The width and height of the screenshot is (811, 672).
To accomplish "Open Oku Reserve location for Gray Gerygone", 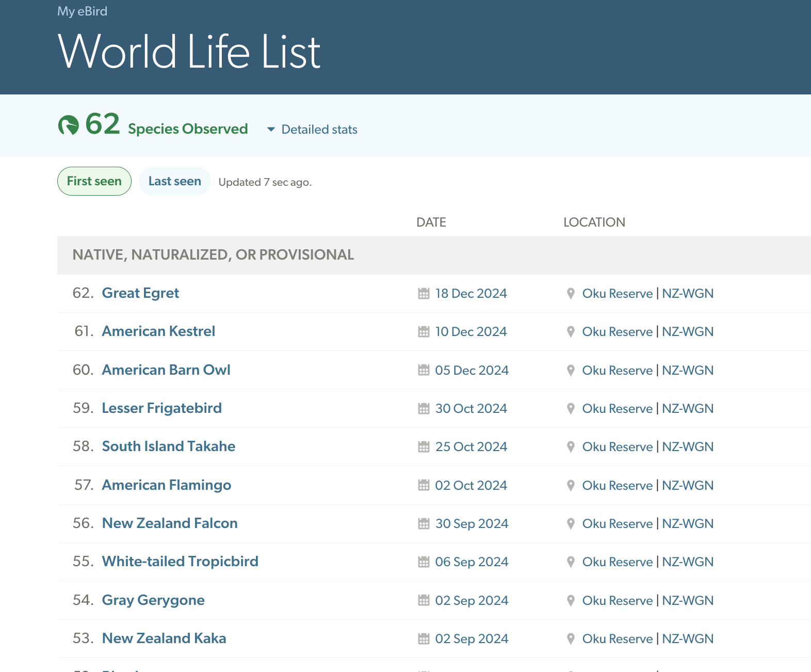I will 617,601.
